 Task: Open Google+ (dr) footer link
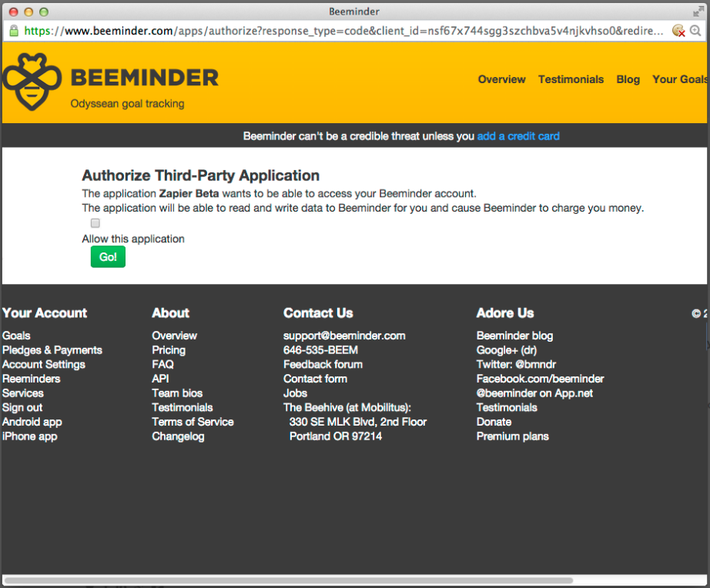pos(506,350)
